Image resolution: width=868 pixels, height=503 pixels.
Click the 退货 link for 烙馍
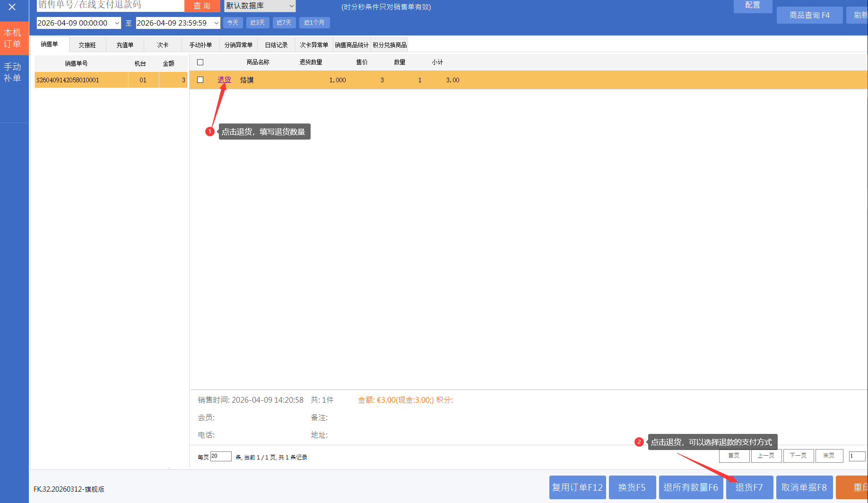(x=224, y=80)
